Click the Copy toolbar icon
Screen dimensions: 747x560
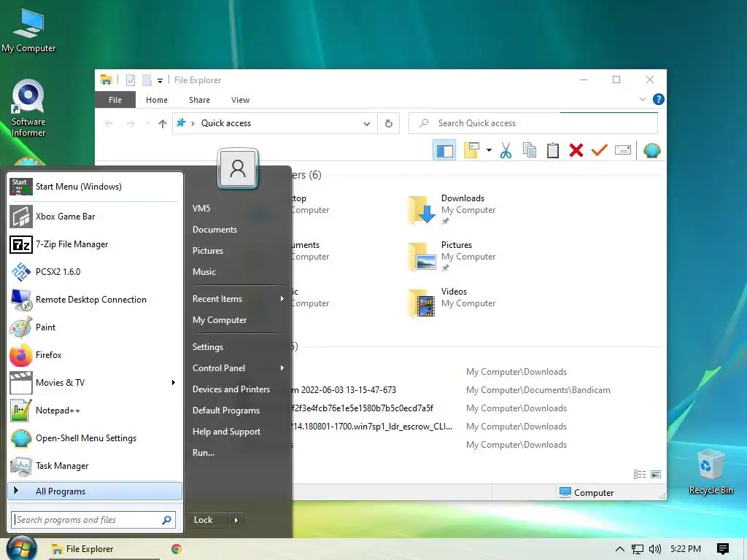click(530, 150)
